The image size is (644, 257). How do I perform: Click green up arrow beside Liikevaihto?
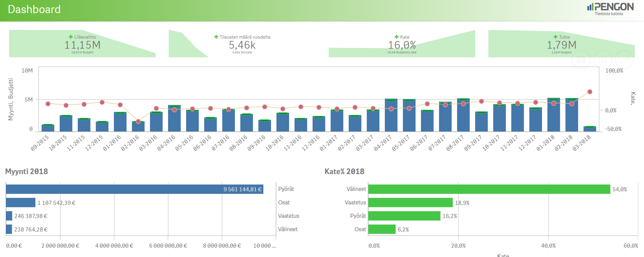pos(71,37)
